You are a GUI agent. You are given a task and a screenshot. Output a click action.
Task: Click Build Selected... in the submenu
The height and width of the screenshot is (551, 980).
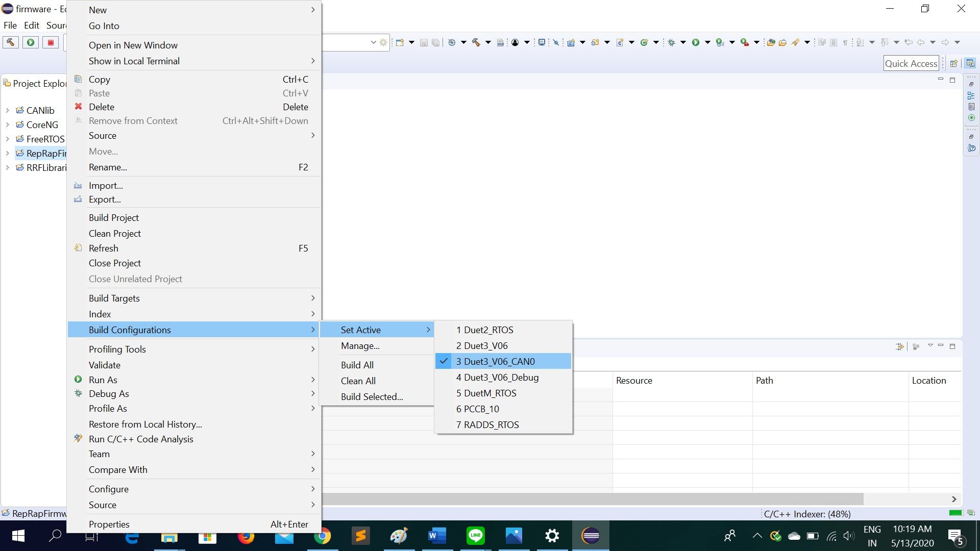(x=377, y=396)
